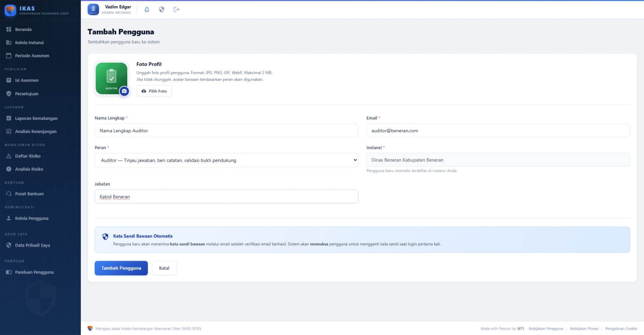Expand the Peran role dropdown
The width and height of the screenshot is (644, 335).
(226, 160)
